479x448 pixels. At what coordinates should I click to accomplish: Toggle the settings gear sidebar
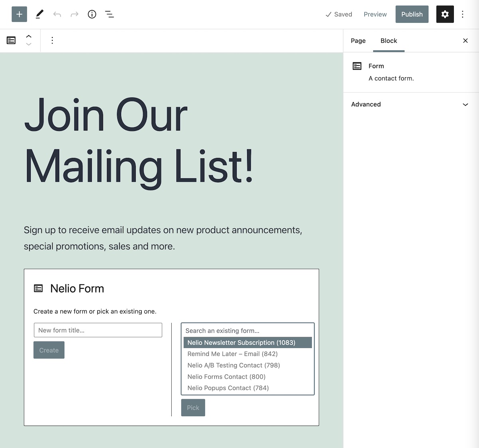pyautogui.click(x=445, y=14)
